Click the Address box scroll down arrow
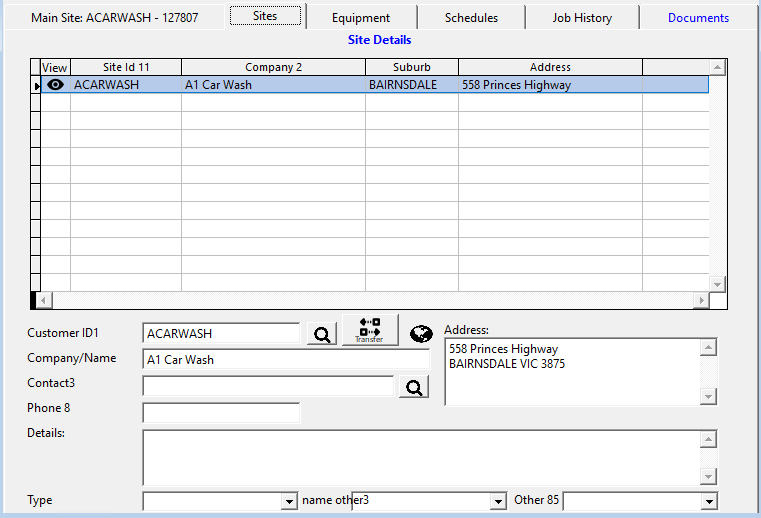761x518 pixels. point(709,397)
